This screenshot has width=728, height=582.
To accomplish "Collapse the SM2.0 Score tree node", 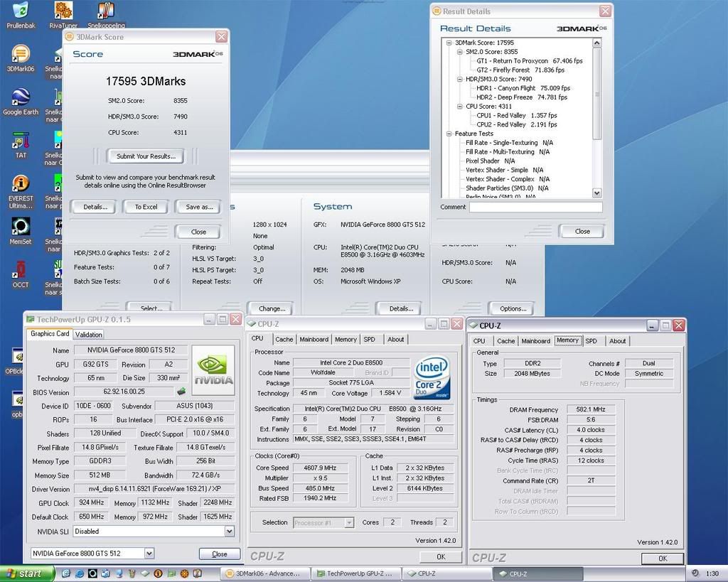I will coord(460,52).
